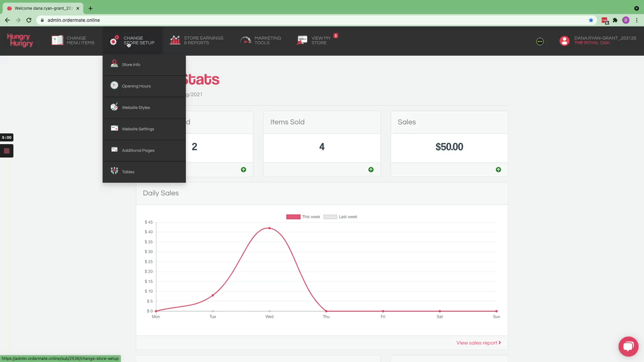The height and width of the screenshot is (362, 644).
Task: Click the Last week grey legend swatch
Action: point(330,217)
